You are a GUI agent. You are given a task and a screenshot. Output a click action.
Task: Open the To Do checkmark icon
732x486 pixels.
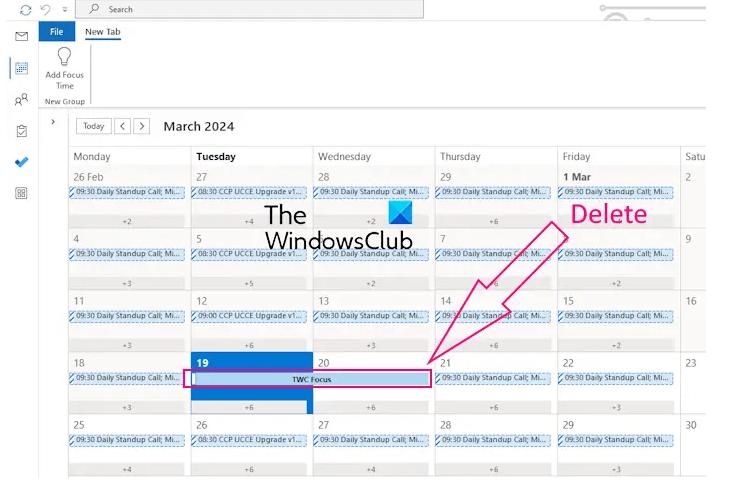pos(21,162)
